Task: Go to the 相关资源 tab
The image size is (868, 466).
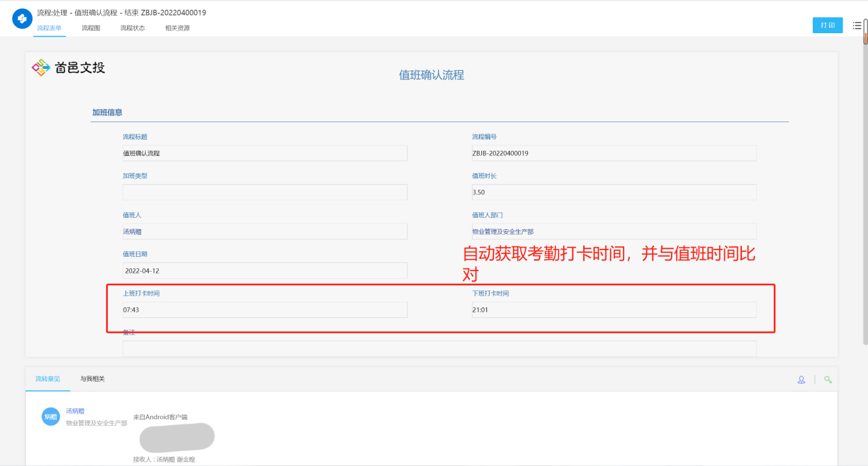Action: click(178, 28)
